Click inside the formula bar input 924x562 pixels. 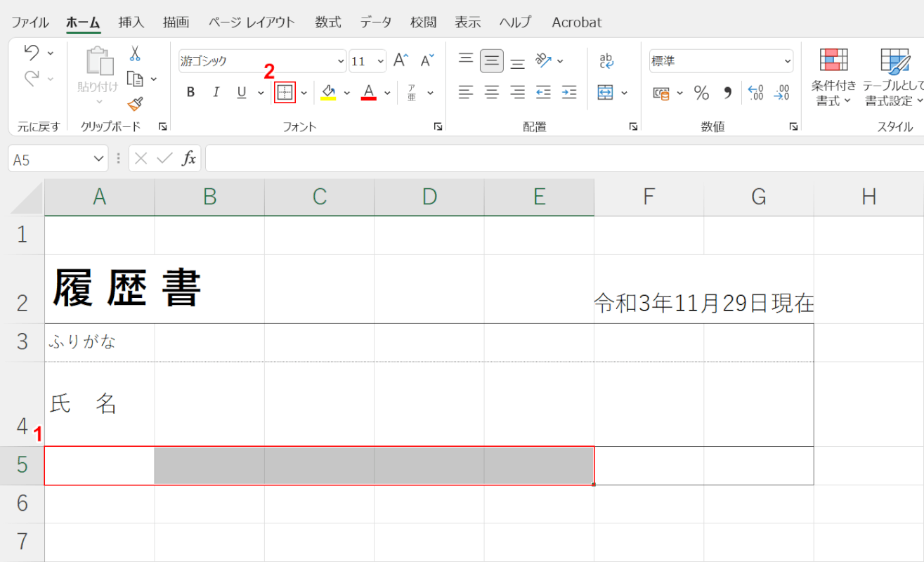564,159
